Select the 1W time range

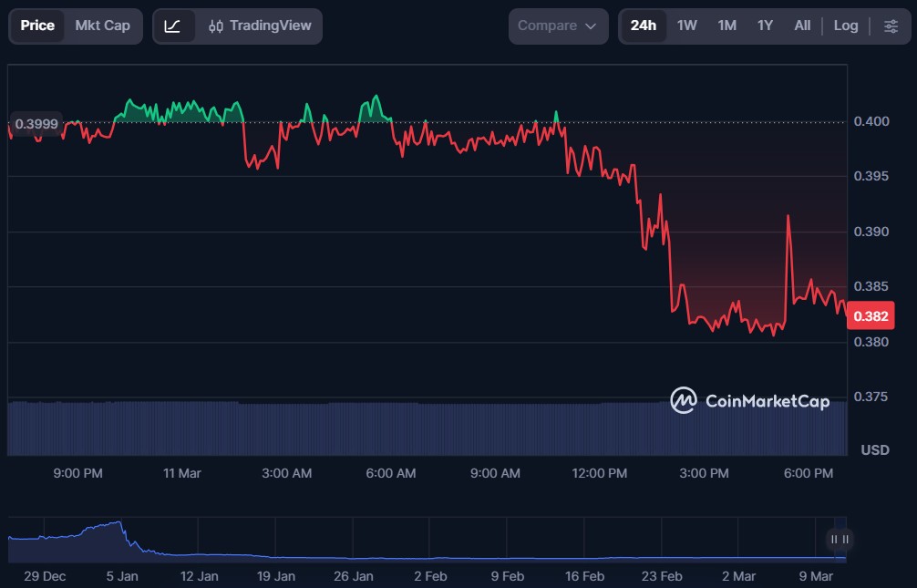tap(686, 26)
